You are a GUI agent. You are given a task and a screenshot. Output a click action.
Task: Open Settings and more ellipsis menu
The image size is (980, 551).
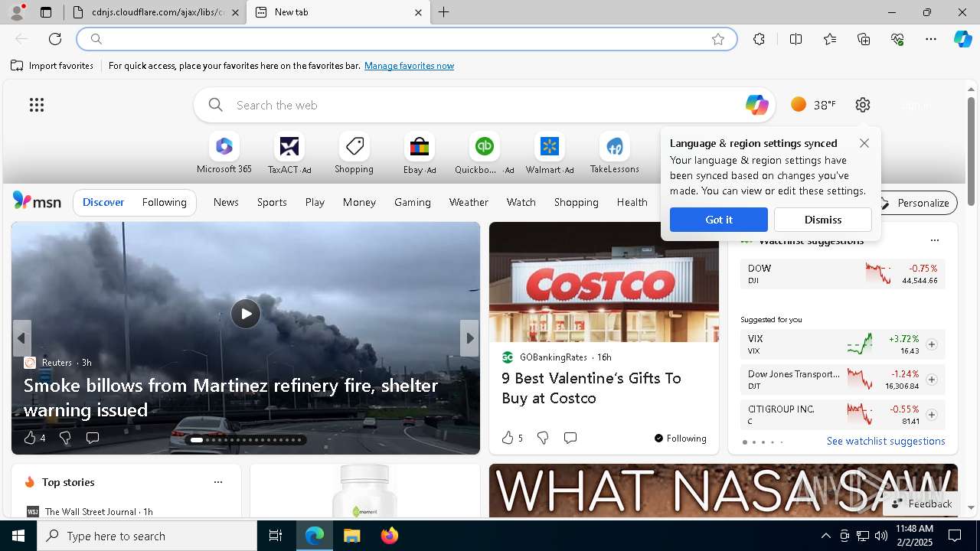click(x=931, y=39)
